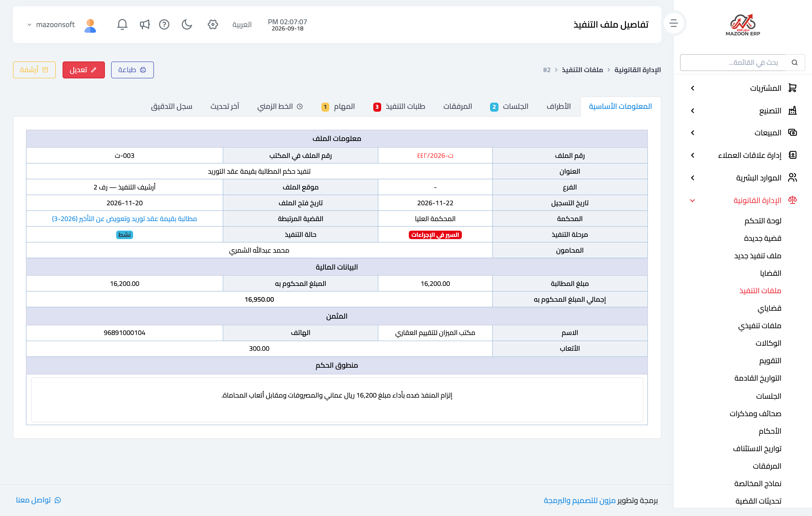
Task: Switch to آخر تحديث tab
Action: (225, 107)
